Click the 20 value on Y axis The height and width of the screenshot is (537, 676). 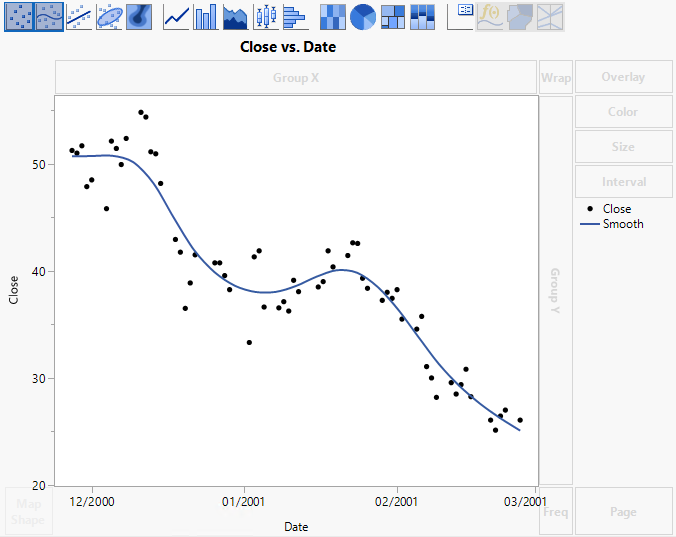click(x=38, y=486)
